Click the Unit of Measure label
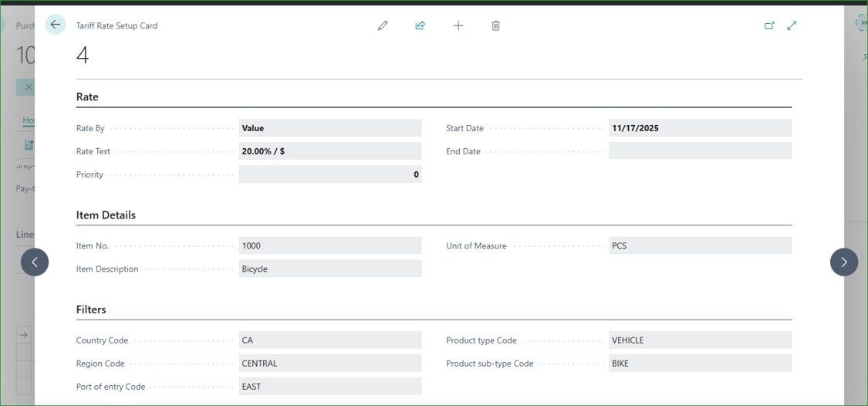 (476, 246)
